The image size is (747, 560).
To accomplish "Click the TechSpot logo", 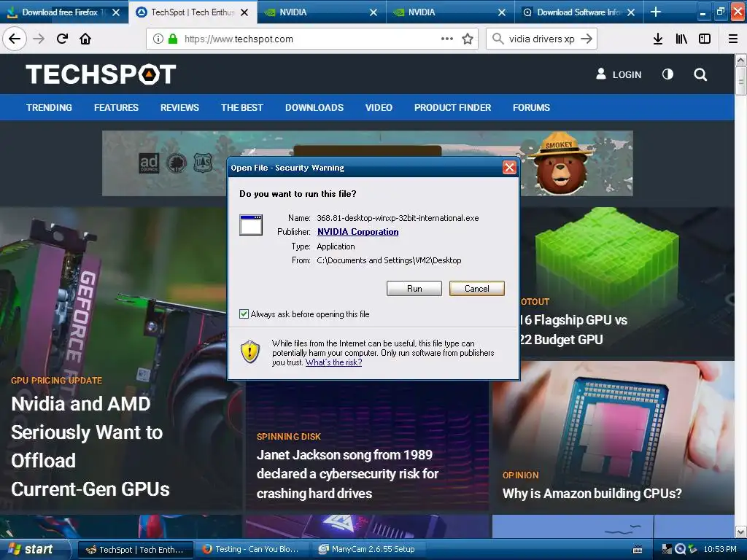I will (101, 74).
